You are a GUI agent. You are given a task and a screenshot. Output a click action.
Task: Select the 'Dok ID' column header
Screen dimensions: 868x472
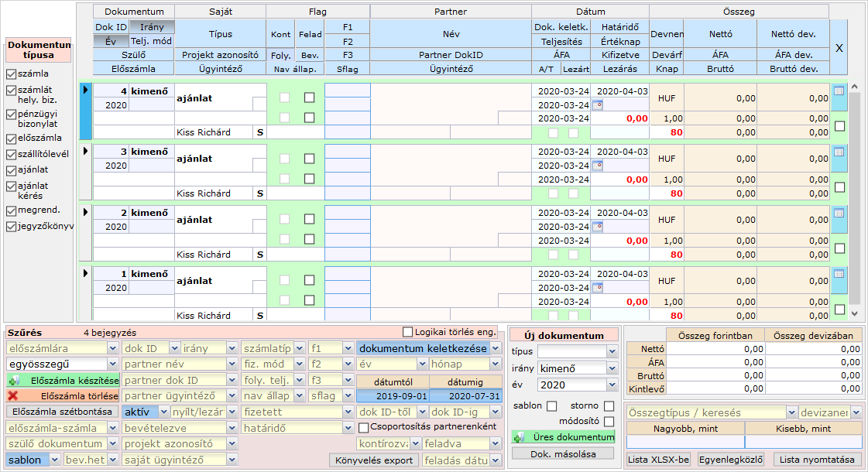tap(111, 27)
